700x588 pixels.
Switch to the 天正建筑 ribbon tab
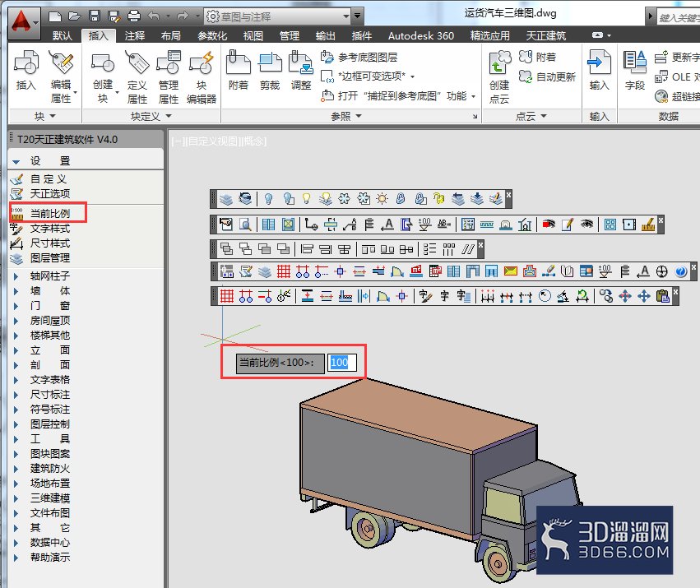[545, 35]
